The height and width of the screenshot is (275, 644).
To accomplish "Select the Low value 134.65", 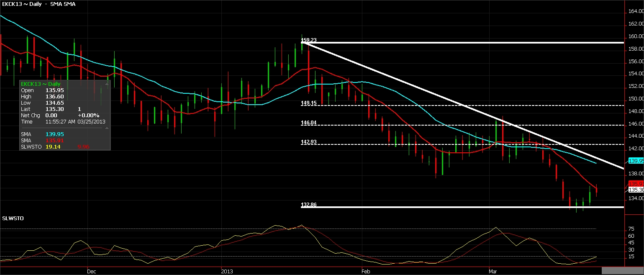I will pos(54,103).
